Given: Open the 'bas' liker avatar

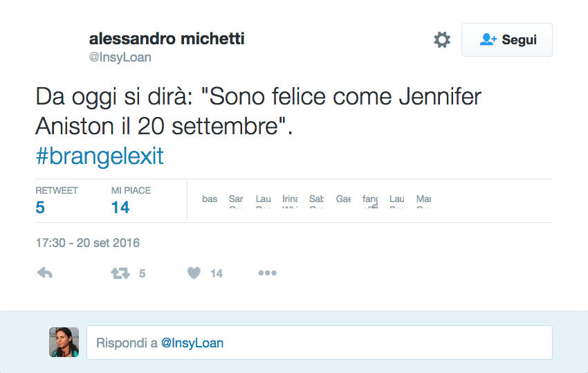Looking at the screenshot, I should [x=210, y=201].
